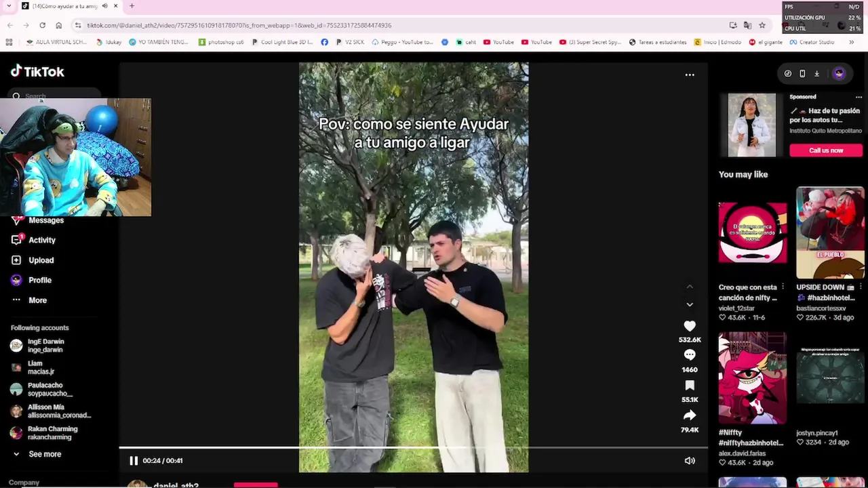Save the video with the bookmark icon

click(690, 385)
